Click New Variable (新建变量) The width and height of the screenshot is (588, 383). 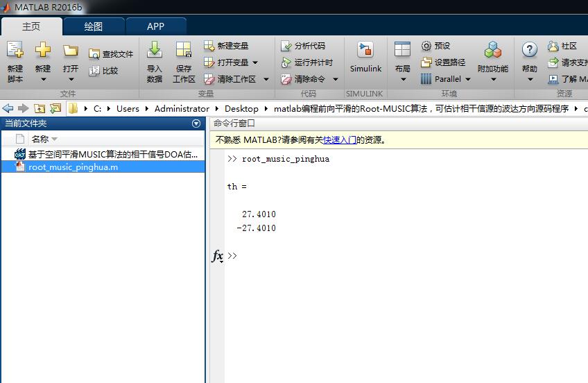coord(226,46)
